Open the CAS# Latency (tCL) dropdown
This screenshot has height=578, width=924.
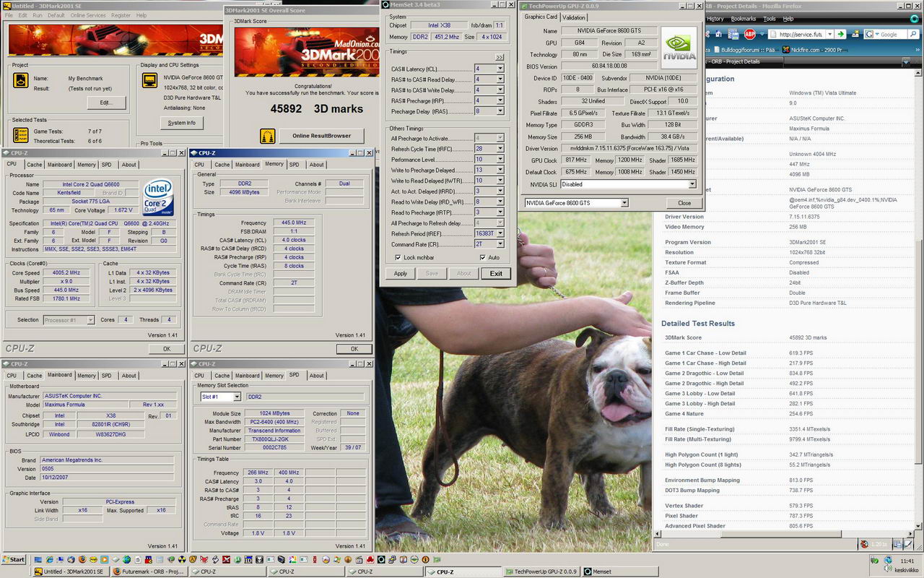point(500,69)
